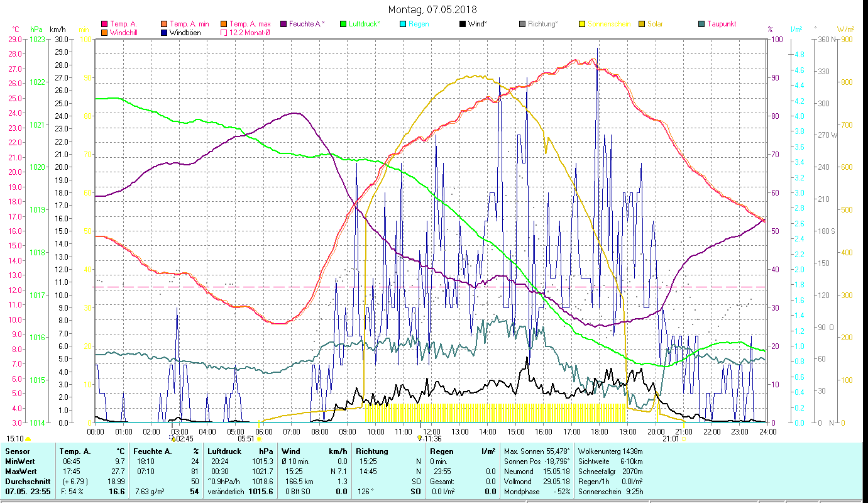Toggle the Windböen legend square

tap(164, 32)
